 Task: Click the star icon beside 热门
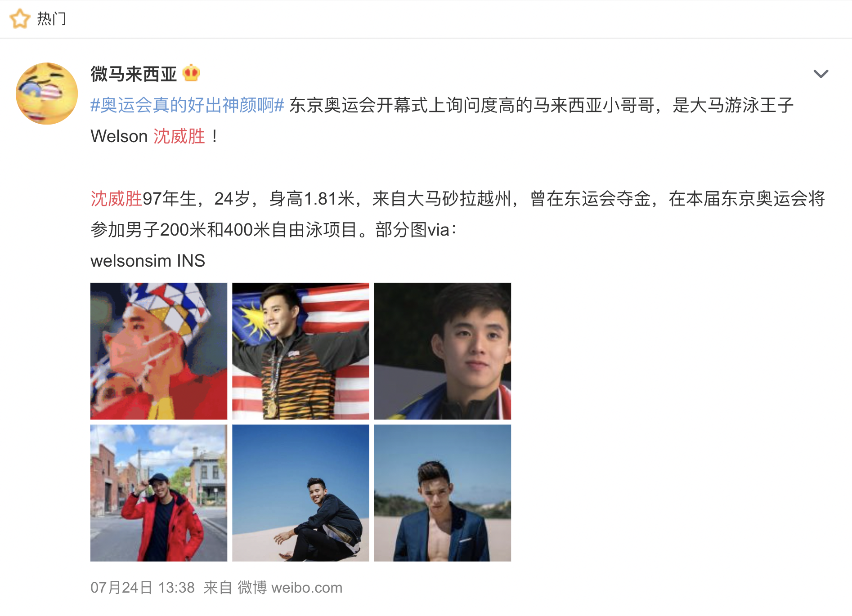pos(20,19)
